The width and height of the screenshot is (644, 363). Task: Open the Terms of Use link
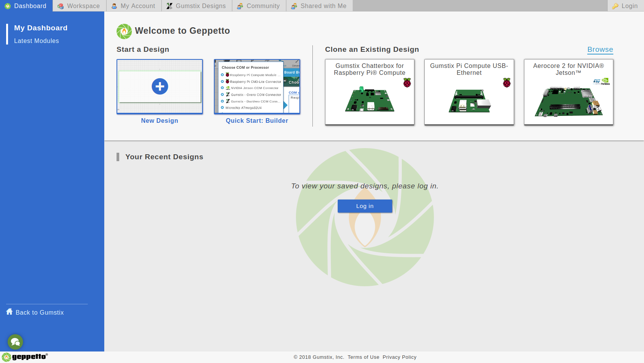(x=363, y=357)
